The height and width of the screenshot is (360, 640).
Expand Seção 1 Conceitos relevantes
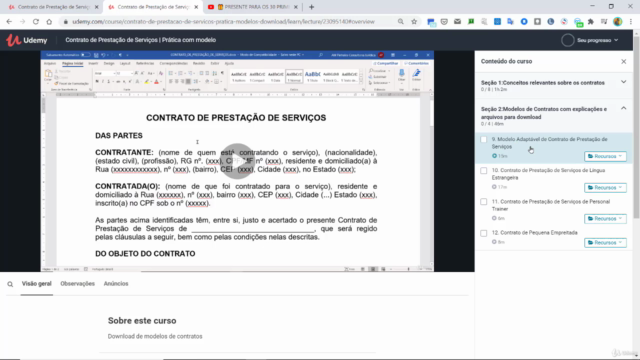pos(623,82)
